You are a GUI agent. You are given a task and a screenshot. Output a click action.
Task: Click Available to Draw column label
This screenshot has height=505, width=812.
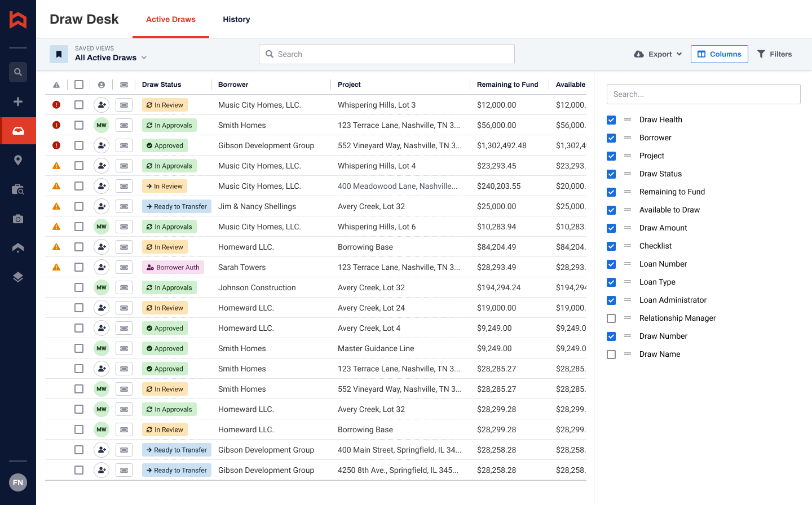click(669, 210)
